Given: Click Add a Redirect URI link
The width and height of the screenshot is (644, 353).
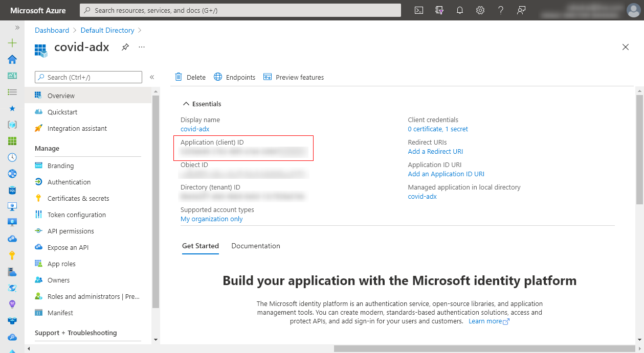Looking at the screenshot, I should click(x=435, y=151).
